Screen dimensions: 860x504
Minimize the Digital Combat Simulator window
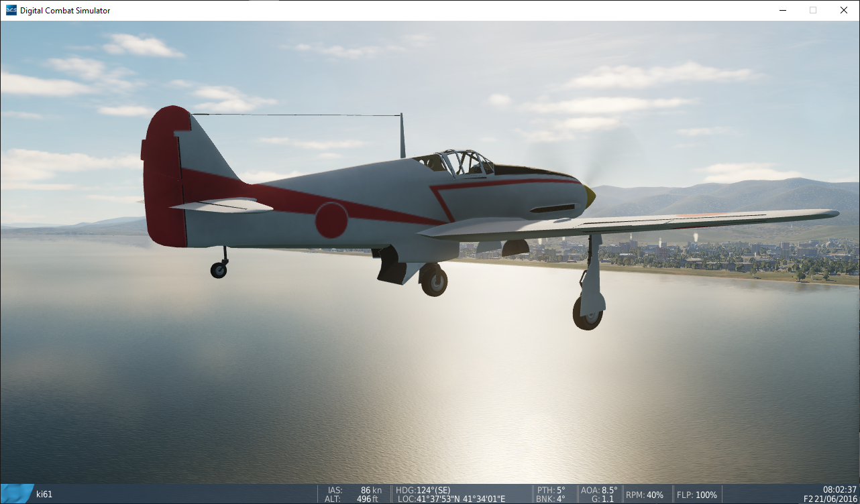click(782, 10)
